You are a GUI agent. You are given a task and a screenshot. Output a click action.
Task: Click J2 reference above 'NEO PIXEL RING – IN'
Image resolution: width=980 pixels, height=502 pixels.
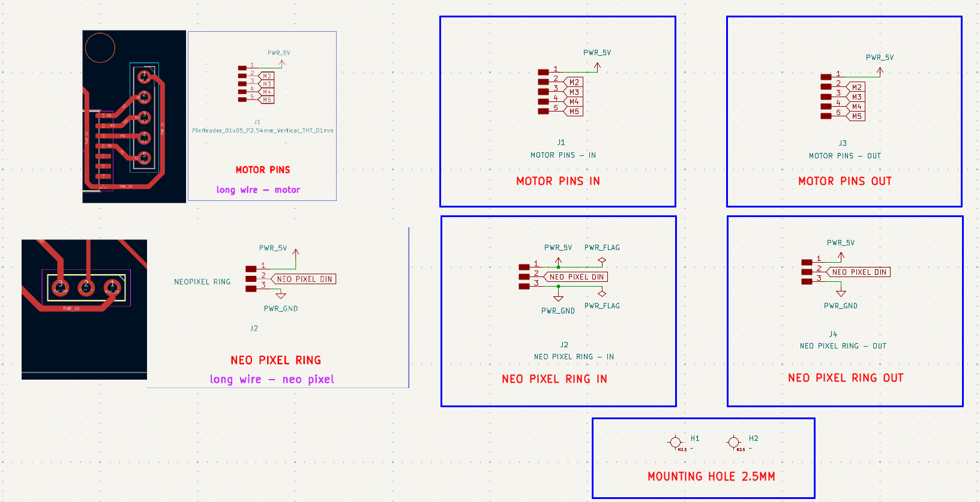coord(564,345)
